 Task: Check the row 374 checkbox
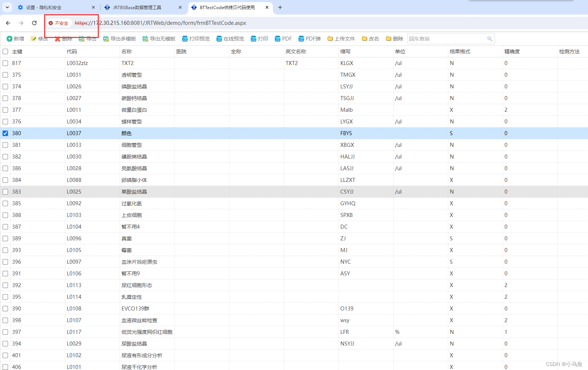click(x=5, y=87)
